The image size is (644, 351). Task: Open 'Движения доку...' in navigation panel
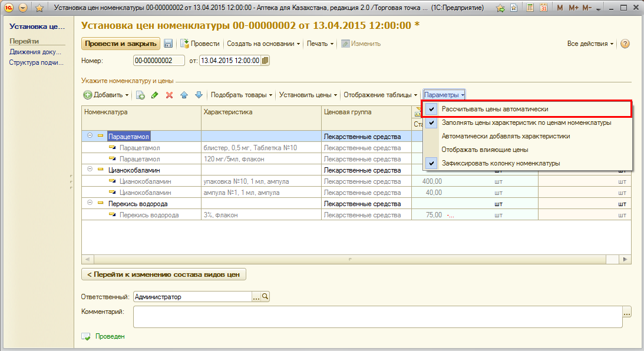tap(35, 52)
